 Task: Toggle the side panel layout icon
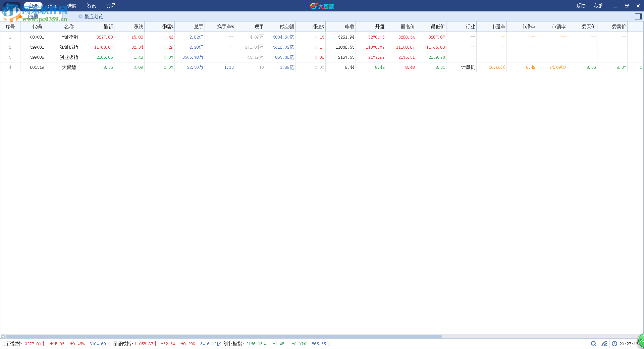[x=638, y=16]
